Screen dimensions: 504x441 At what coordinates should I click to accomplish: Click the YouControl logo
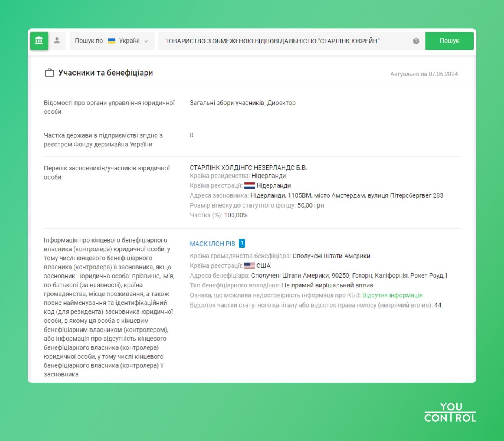[450, 412]
